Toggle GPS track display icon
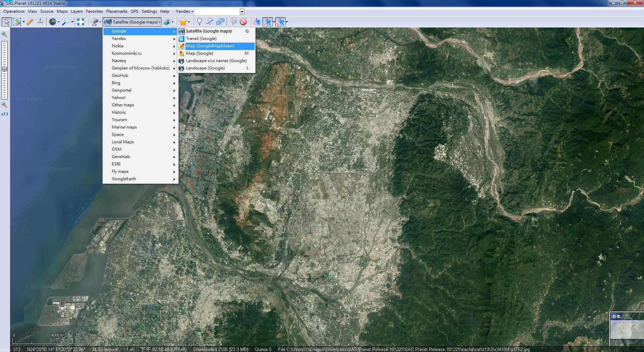Viewport: 644px width, 352px height. (267, 22)
